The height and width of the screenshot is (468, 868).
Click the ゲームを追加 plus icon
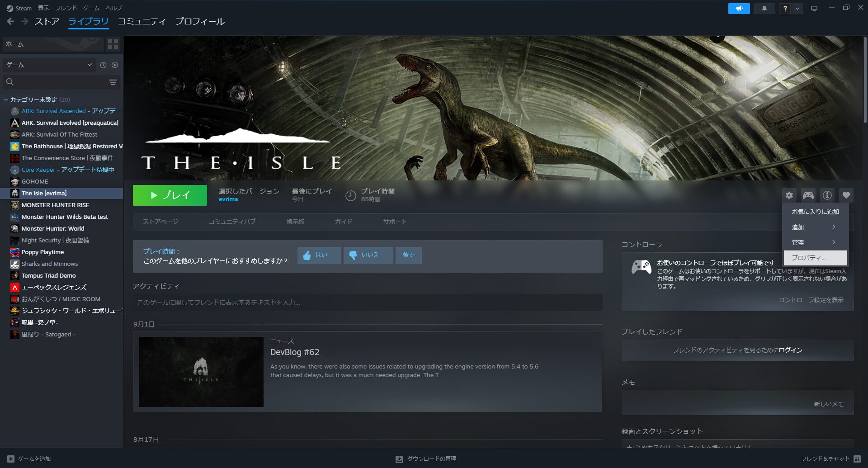[11, 459]
